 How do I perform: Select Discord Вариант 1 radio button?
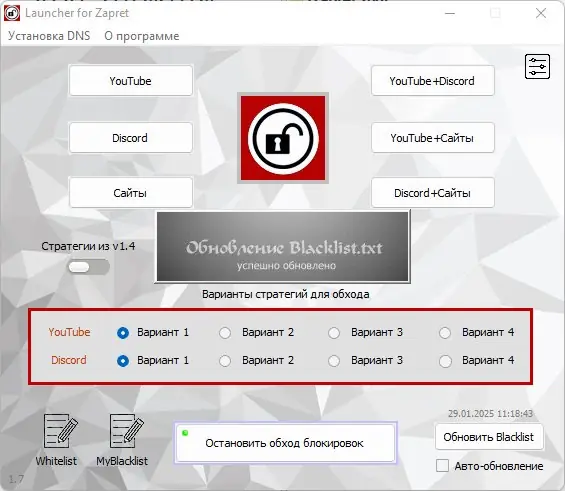[x=123, y=361]
